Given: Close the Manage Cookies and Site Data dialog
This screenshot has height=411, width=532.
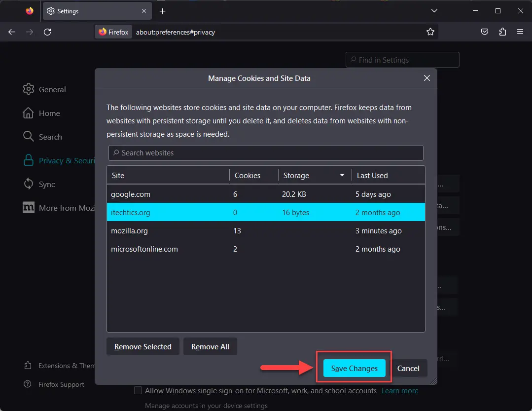Looking at the screenshot, I should (427, 78).
